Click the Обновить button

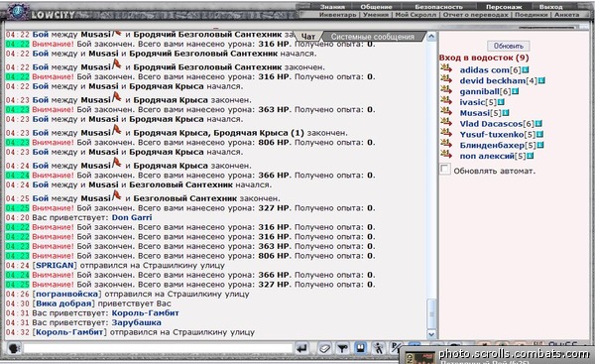(508, 46)
